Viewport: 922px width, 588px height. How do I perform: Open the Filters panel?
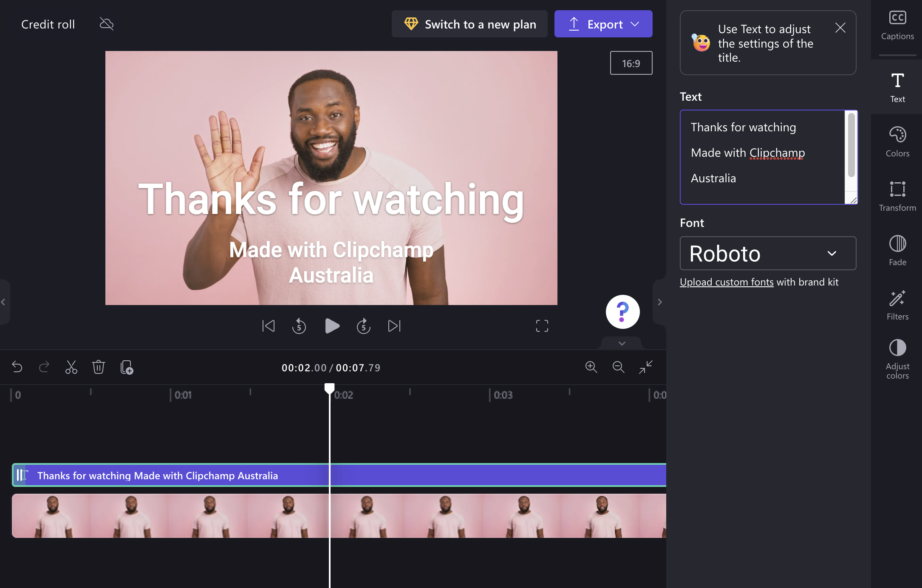click(x=897, y=305)
